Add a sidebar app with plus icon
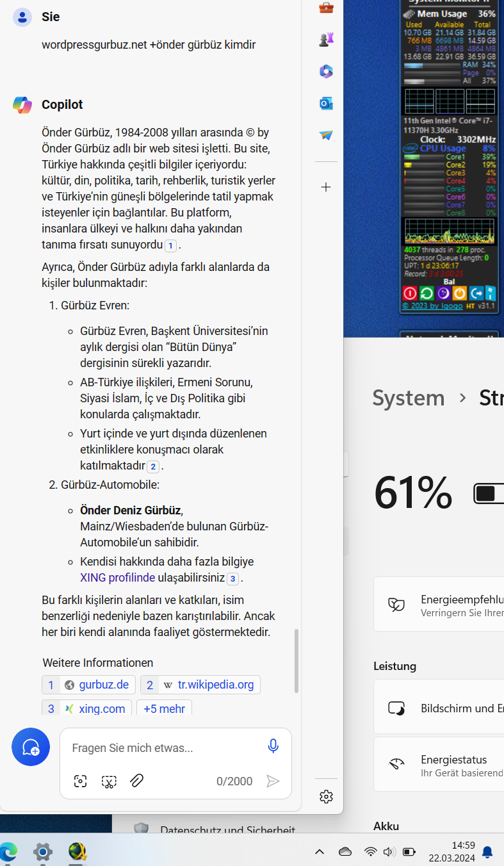 point(326,187)
